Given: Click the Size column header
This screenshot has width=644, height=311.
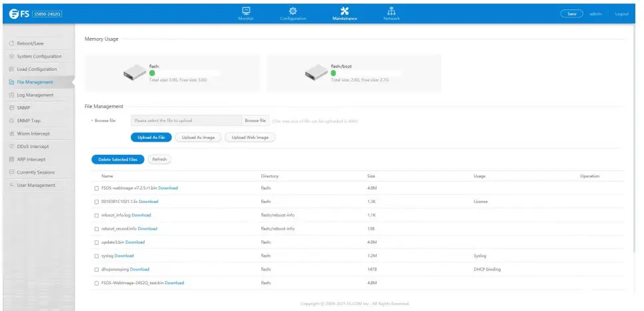Looking at the screenshot, I should pos(371,176).
